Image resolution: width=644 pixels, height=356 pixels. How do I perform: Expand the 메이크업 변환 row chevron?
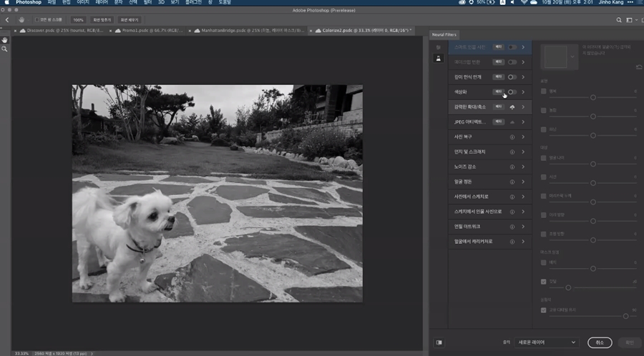[523, 62]
